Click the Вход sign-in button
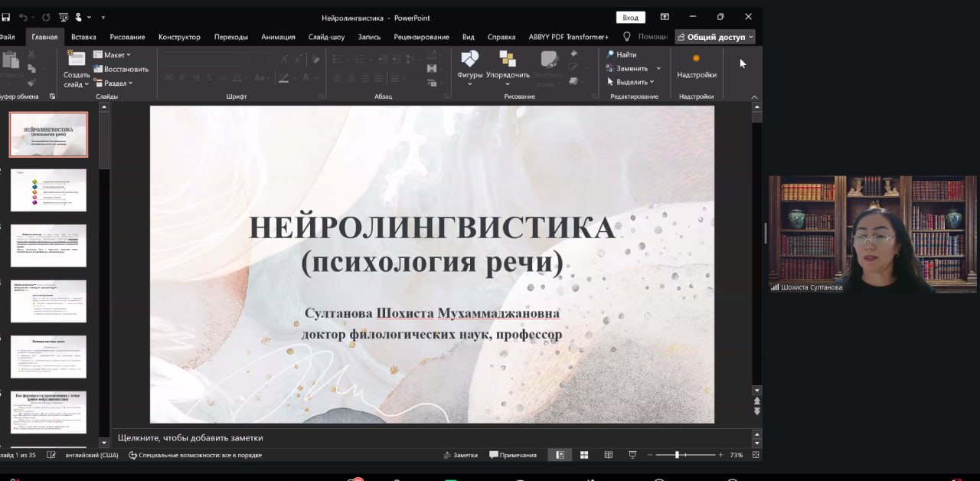Image resolution: width=980 pixels, height=481 pixels. click(x=630, y=17)
